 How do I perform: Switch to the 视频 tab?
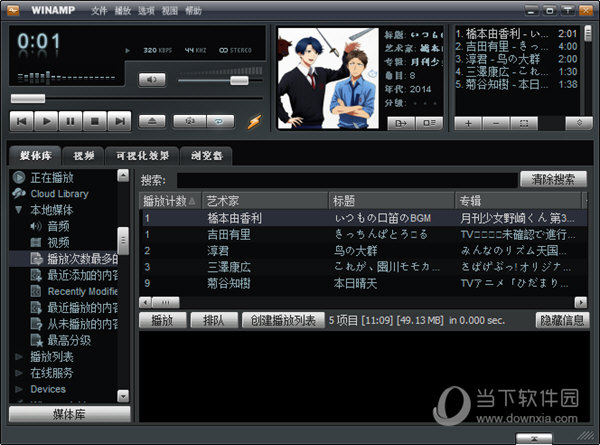83,156
